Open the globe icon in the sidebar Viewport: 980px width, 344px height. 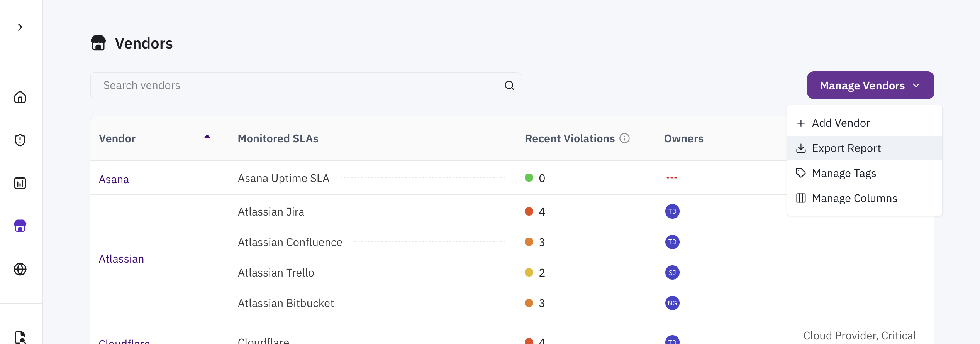pos(20,269)
